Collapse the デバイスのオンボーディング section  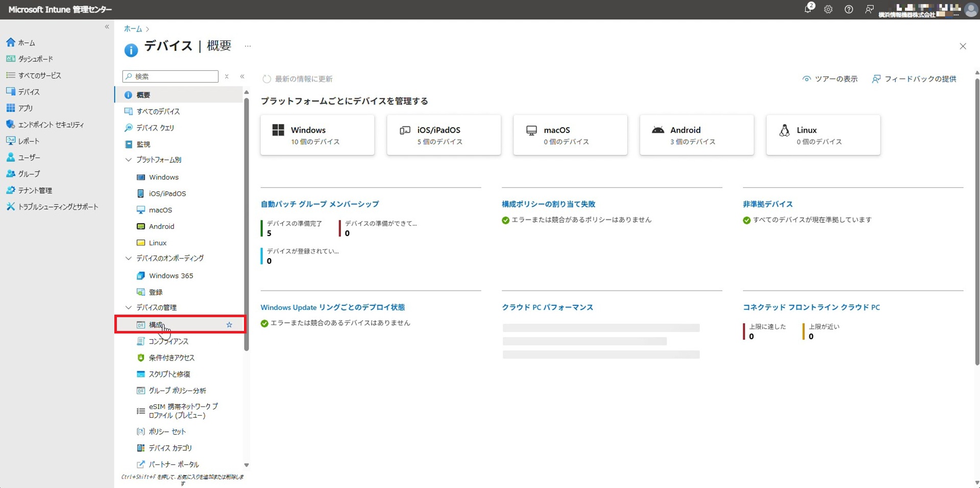tap(129, 258)
